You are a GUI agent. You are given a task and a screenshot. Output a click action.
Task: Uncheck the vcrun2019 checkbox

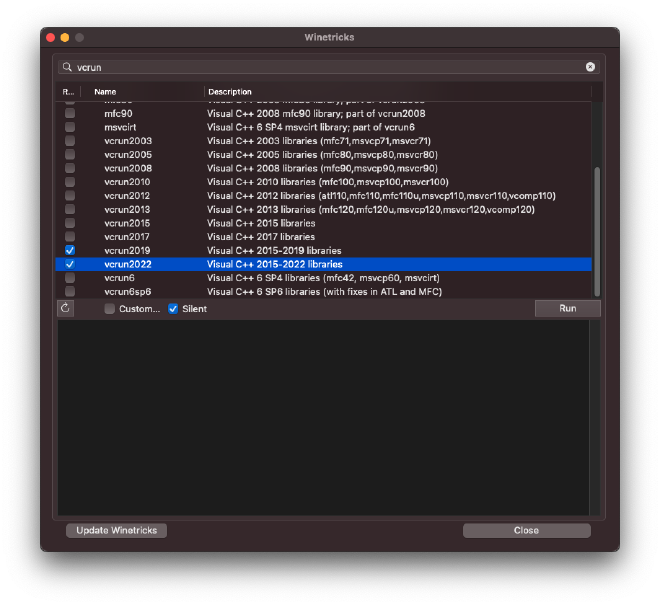coord(70,251)
